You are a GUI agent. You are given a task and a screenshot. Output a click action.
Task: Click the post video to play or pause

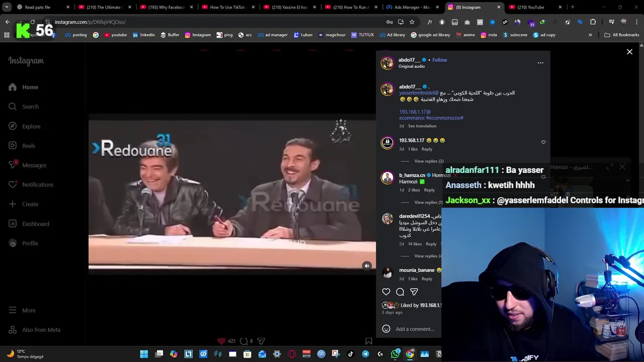tap(232, 195)
